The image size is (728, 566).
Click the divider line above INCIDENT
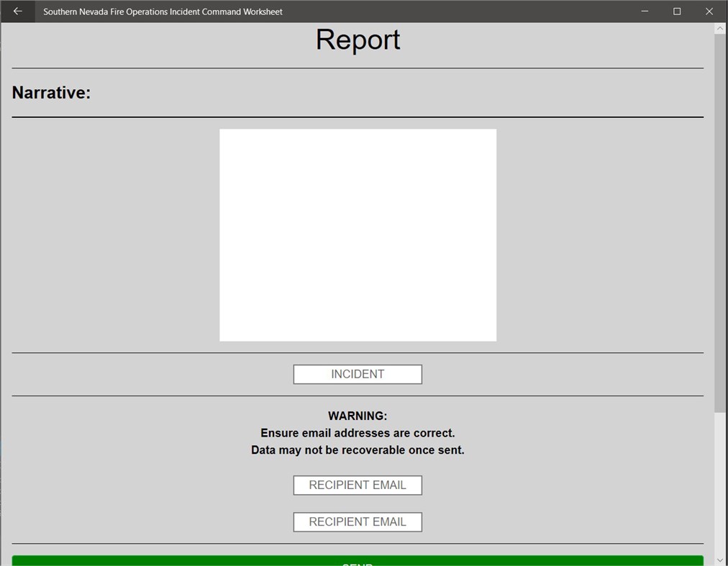(x=358, y=353)
